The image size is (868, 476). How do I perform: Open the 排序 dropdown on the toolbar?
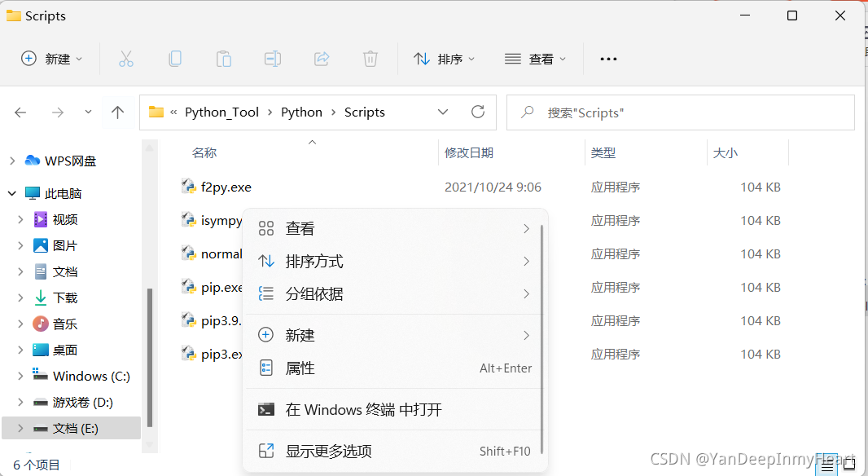pos(445,58)
